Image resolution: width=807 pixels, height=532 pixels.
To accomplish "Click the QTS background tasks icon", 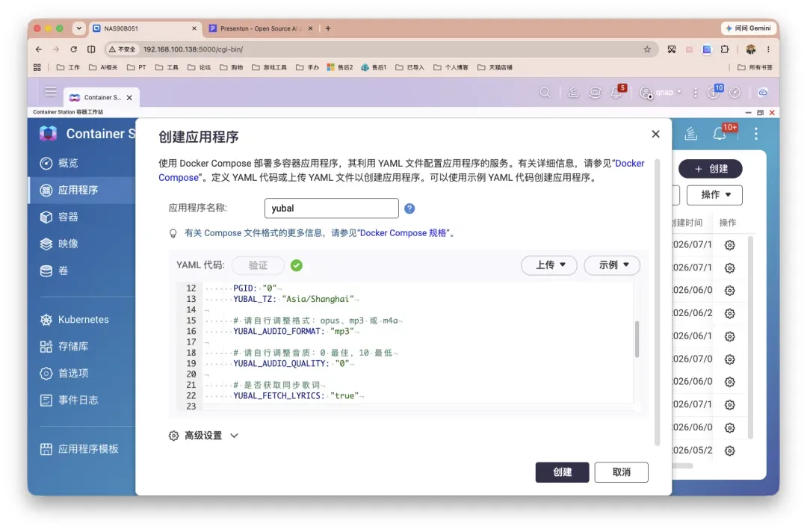I will click(573, 92).
